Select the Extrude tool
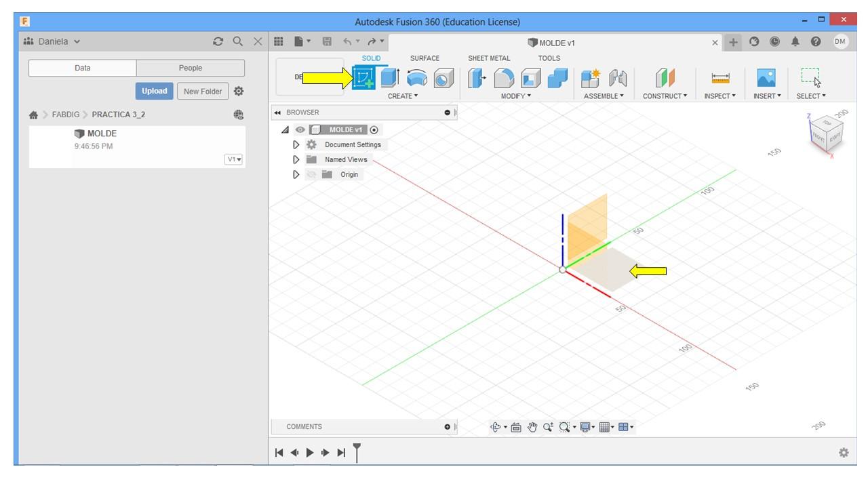Screen dimensions: 868x488 pyautogui.click(x=389, y=78)
